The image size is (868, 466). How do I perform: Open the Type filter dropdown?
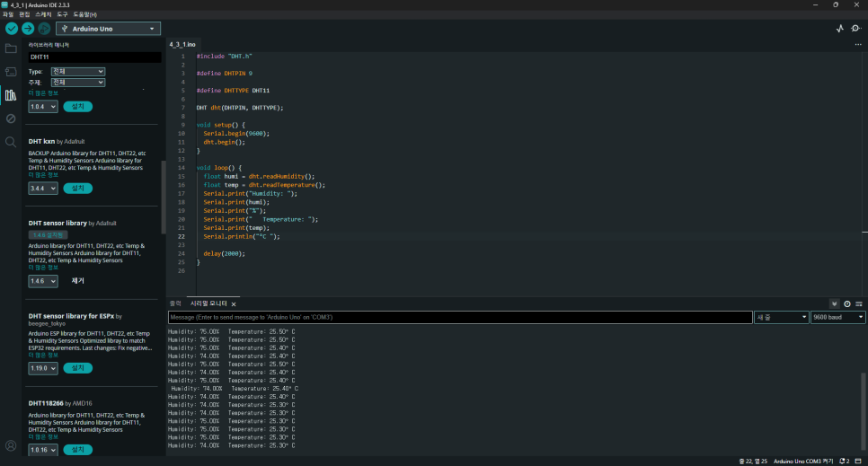78,72
